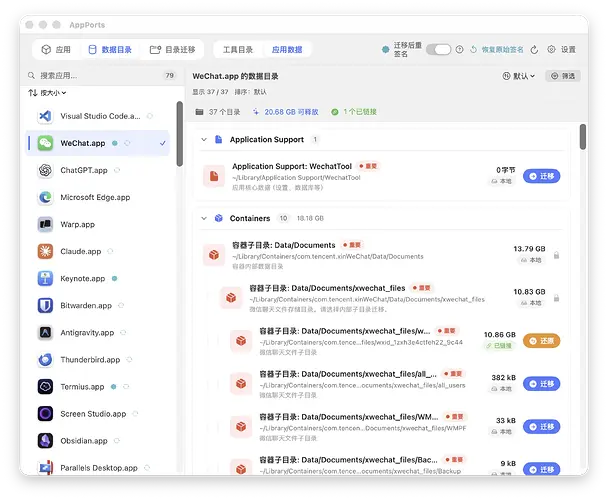Toggle the 迁移后重签名 switch
The height and width of the screenshot is (500, 608).
(439, 49)
